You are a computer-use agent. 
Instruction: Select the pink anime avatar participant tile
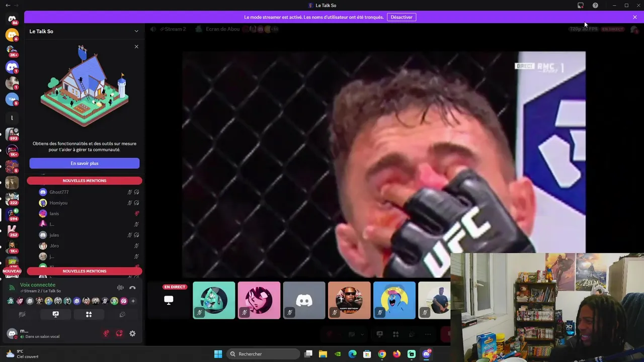point(259,300)
